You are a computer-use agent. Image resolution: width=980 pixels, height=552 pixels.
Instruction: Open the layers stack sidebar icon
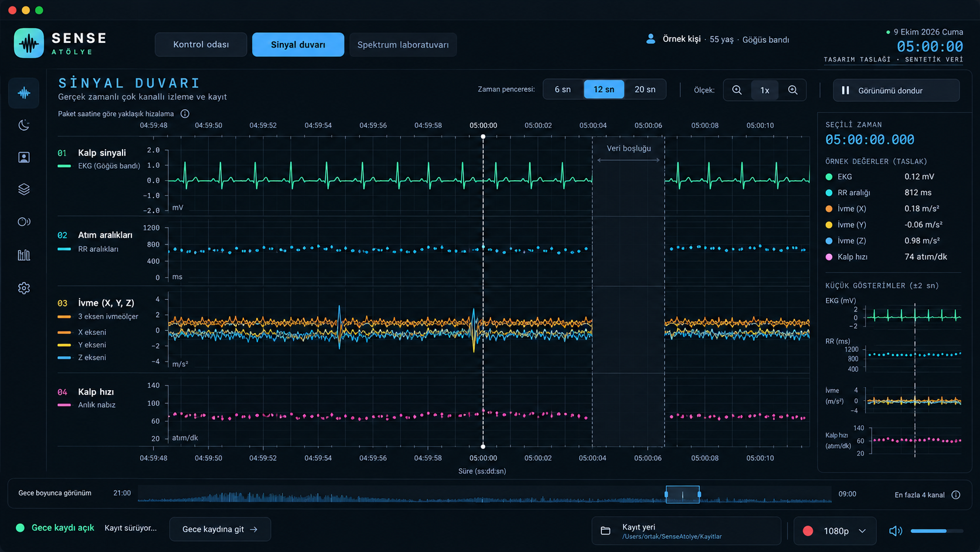pos(24,189)
